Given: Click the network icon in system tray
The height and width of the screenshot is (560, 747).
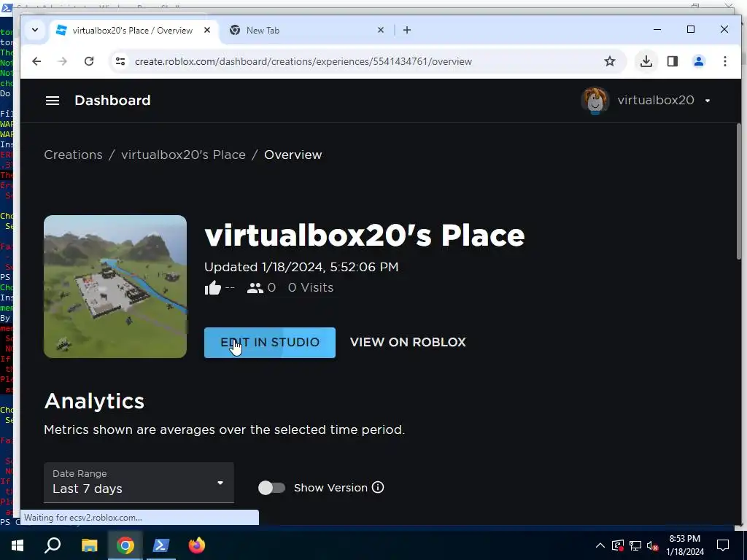Looking at the screenshot, I should click(635, 545).
